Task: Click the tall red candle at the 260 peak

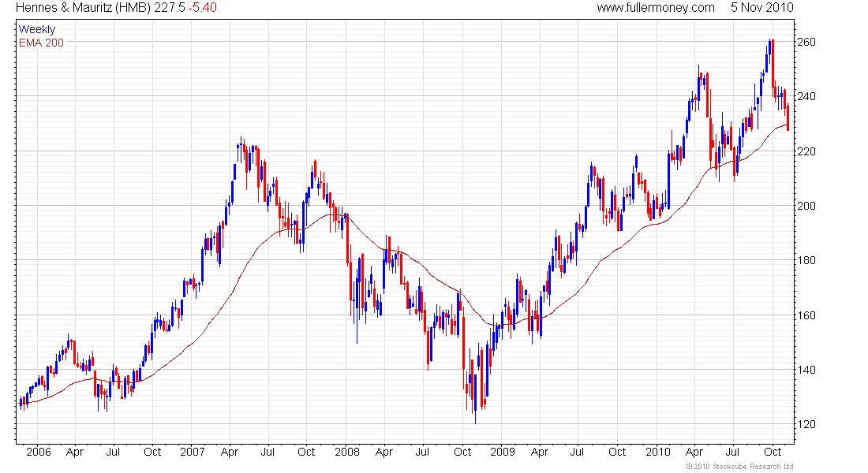Action: [x=773, y=61]
